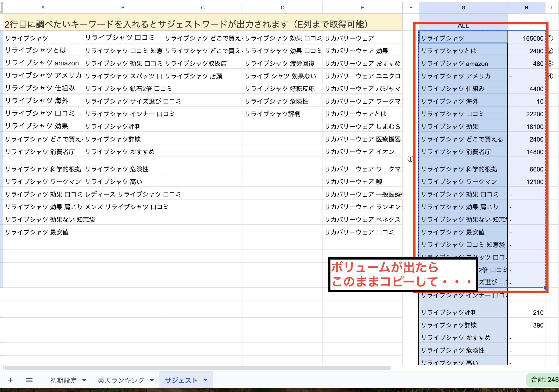The width and height of the screenshot is (559, 392).
Task: Select column A header
Action: (43, 7)
